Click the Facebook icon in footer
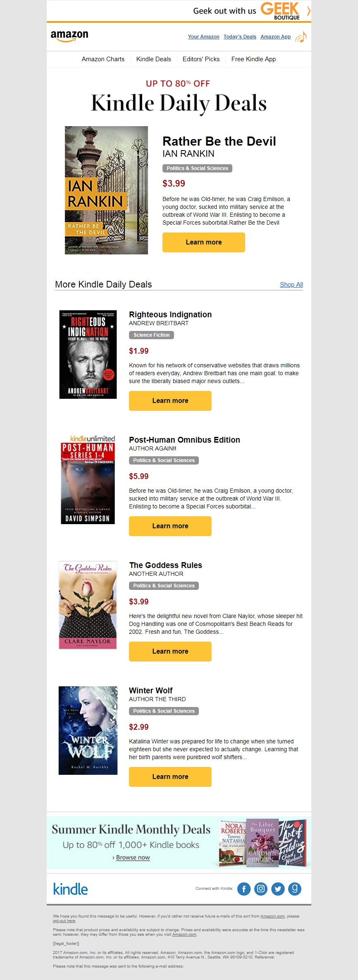 pos(244,888)
